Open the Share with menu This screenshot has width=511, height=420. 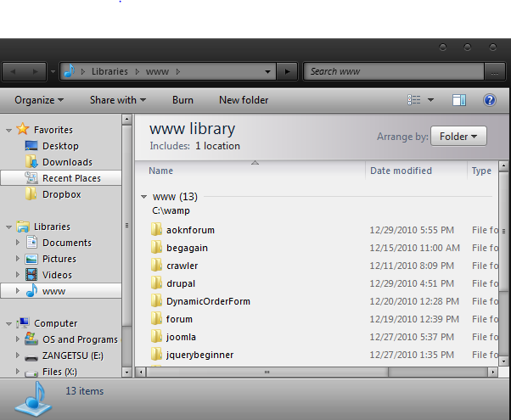coord(118,100)
